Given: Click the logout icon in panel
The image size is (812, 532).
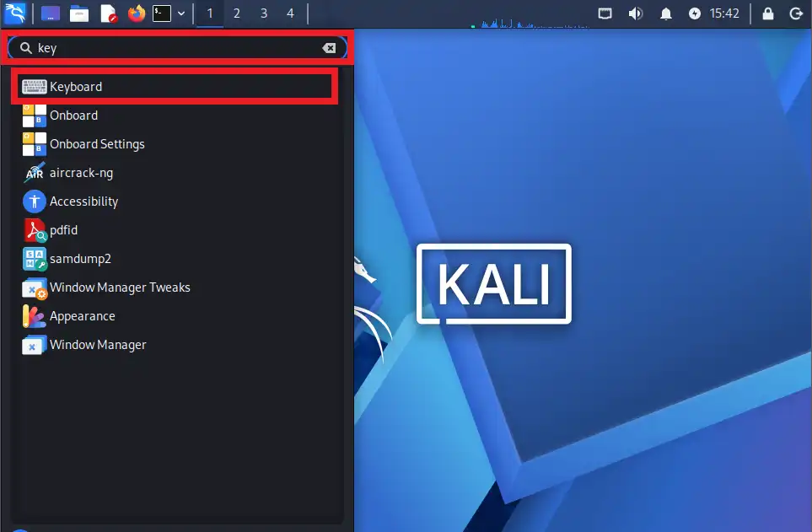Looking at the screenshot, I should [796, 13].
